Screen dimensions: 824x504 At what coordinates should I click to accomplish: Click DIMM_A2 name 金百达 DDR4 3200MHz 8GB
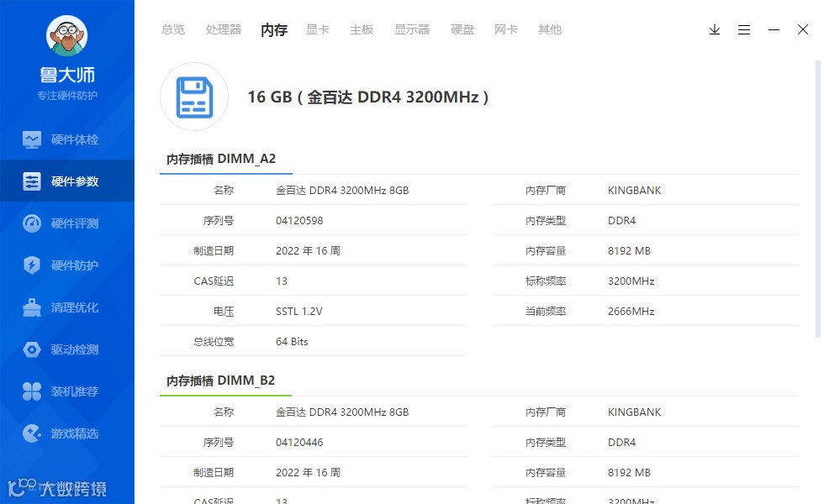click(x=342, y=191)
